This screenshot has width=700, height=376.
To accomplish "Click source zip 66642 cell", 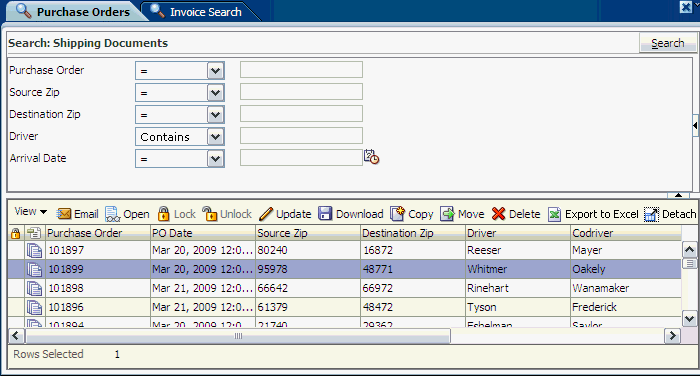I will pyautogui.click(x=308, y=288).
